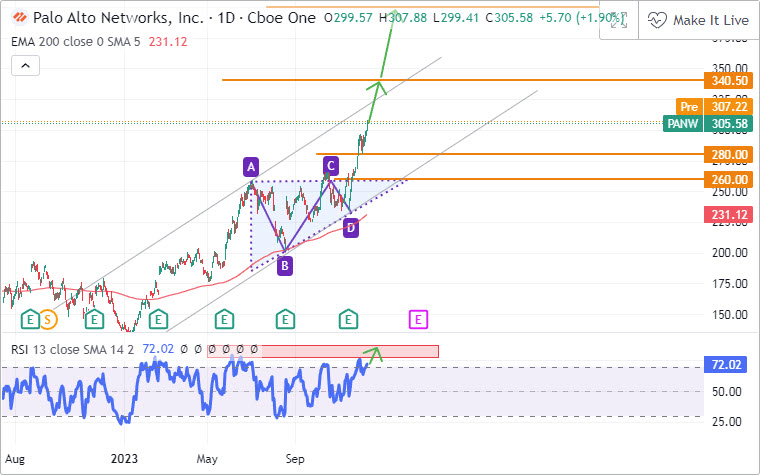This screenshot has height=475, width=760.
Task: Select the purple pattern point C label
Action: [331, 165]
